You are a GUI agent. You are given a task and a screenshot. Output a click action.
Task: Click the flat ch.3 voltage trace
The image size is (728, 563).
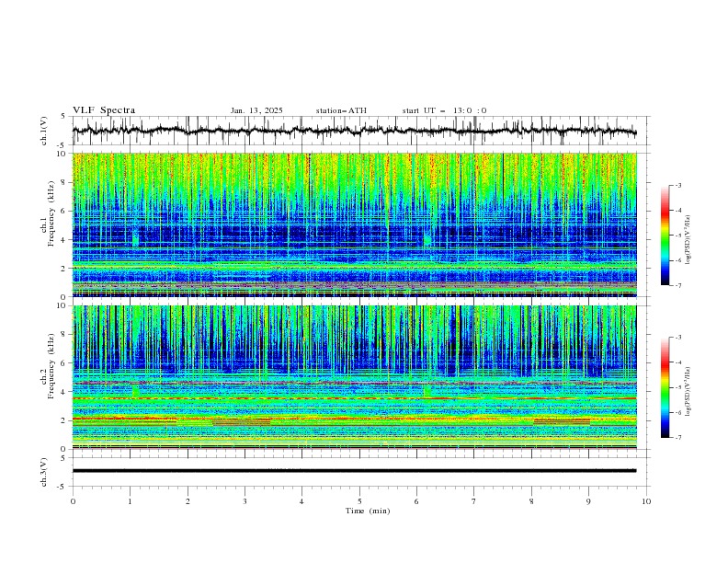click(x=354, y=471)
